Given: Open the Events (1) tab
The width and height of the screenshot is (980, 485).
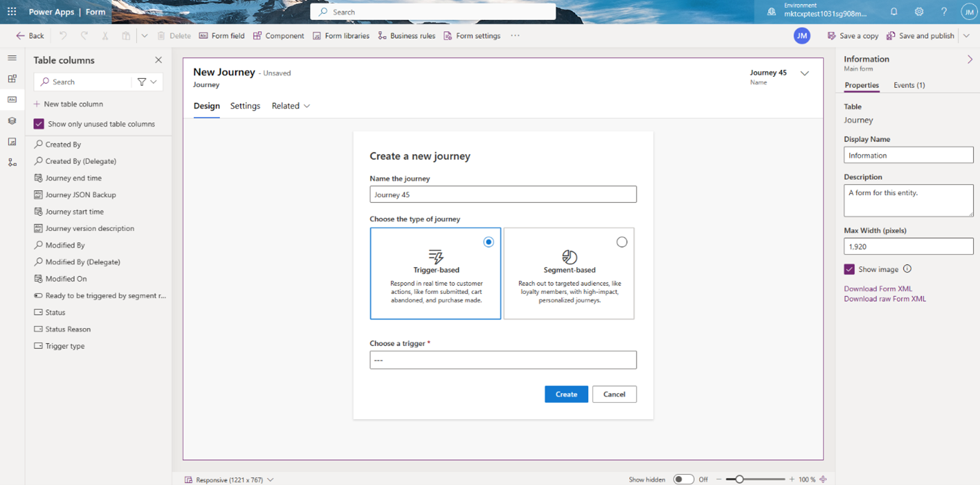Looking at the screenshot, I should coord(909,86).
